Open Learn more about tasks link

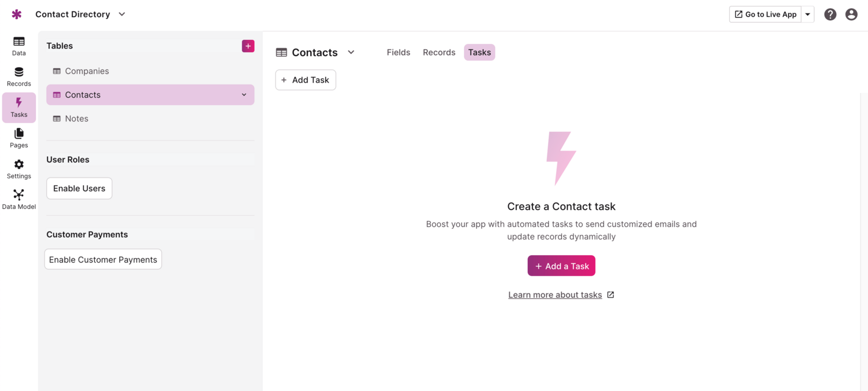555,295
